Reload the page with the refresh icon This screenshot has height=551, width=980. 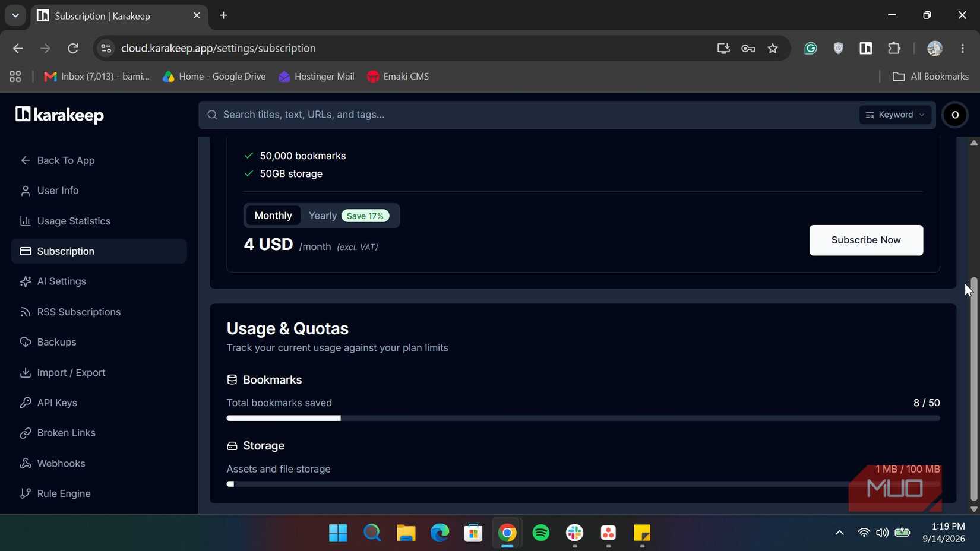(73, 48)
